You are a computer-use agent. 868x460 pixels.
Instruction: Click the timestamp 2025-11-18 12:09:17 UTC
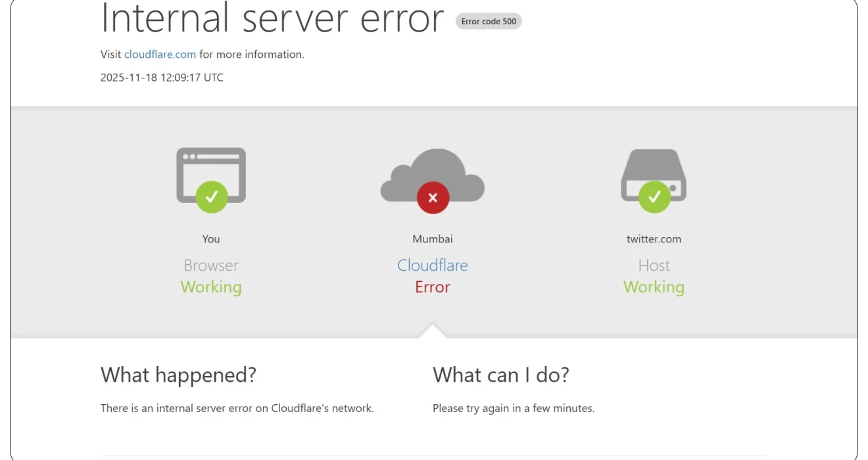click(162, 78)
